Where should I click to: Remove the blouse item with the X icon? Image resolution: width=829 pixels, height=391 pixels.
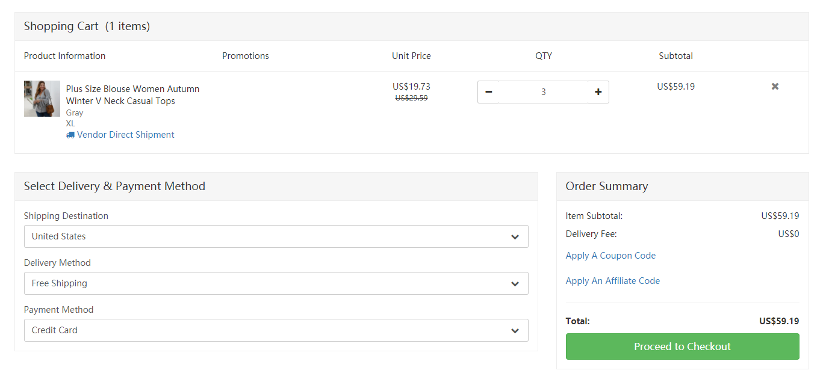[x=775, y=86]
